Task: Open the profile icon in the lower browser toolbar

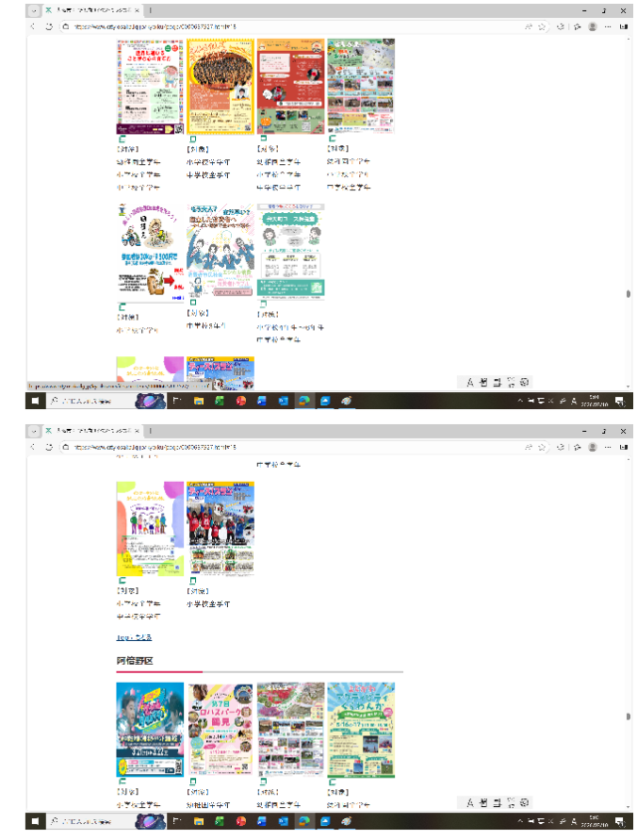Action: (x=592, y=447)
